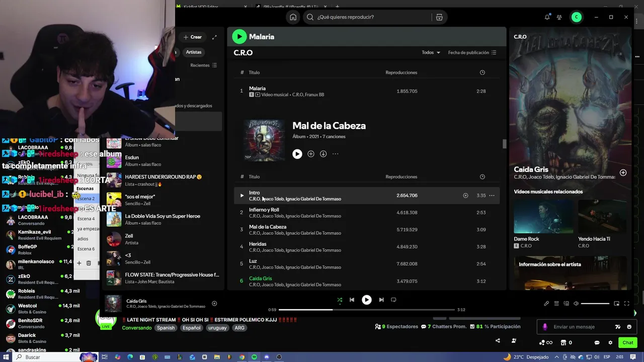The image size is (644, 362).
Task: Skip to the previous track
Action: 352,300
